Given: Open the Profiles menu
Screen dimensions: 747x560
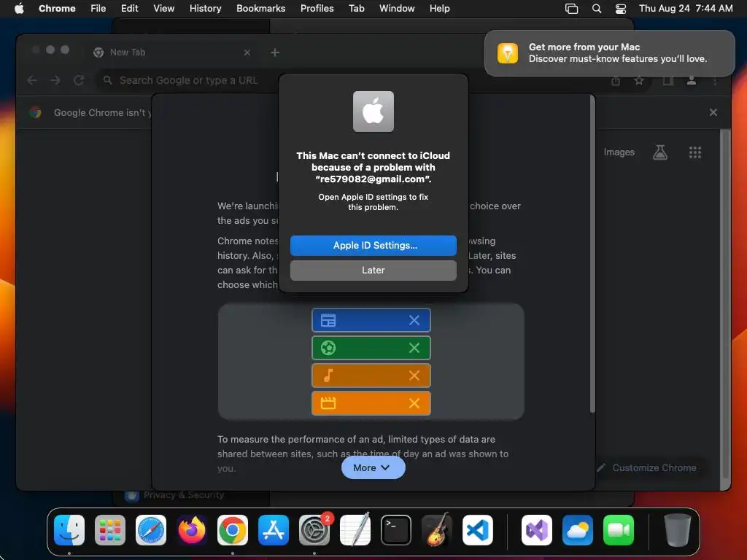Looking at the screenshot, I should [317, 8].
